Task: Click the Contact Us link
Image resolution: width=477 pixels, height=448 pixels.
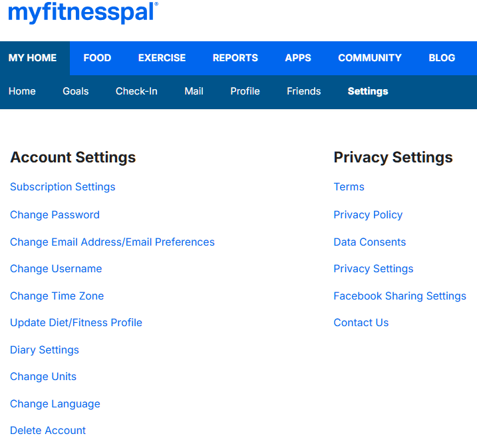Action: [361, 323]
